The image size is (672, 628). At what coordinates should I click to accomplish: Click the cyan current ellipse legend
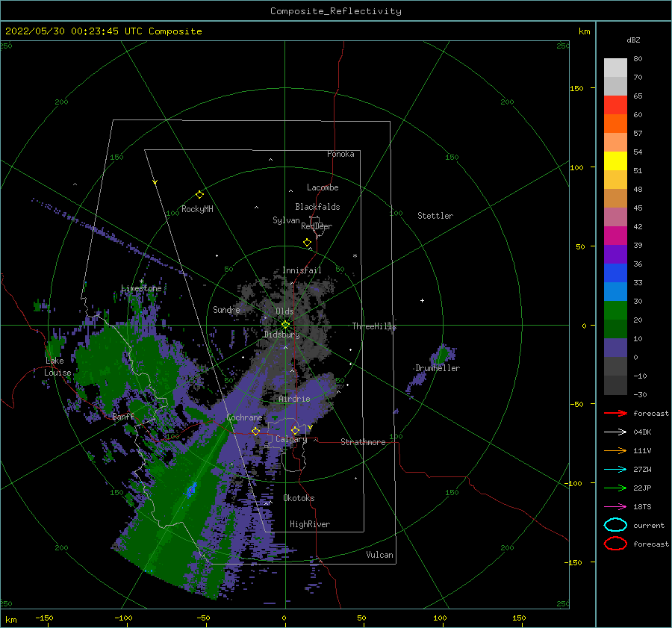coord(615,525)
